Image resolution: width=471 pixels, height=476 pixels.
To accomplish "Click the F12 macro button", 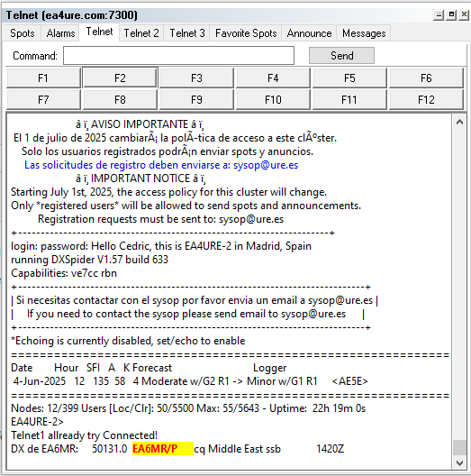I will click(426, 99).
